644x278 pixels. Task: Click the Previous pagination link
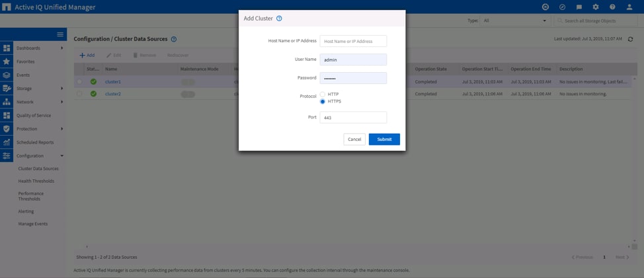[583, 257]
